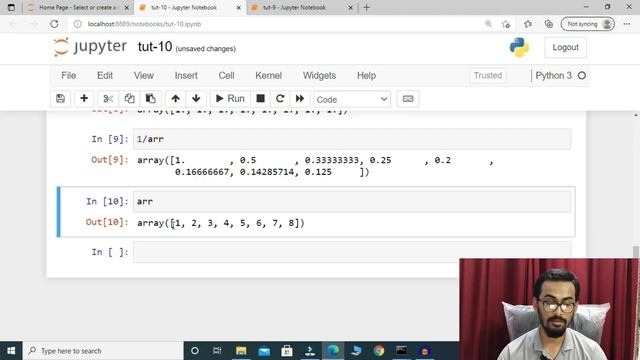Open the Cell menu

[x=227, y=76]
